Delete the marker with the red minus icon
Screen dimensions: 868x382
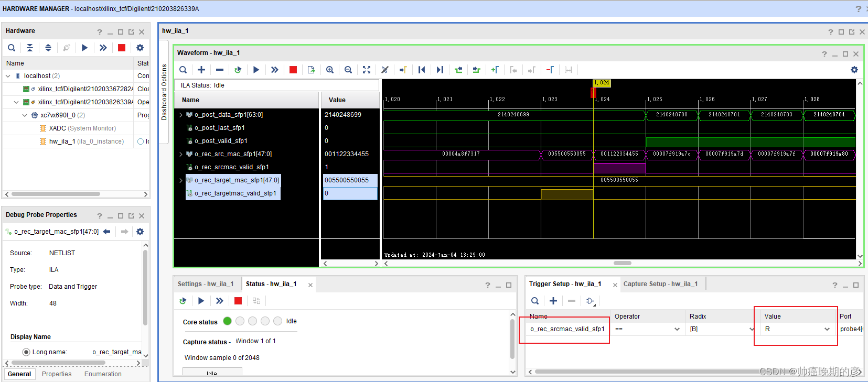tap(550, 70)
